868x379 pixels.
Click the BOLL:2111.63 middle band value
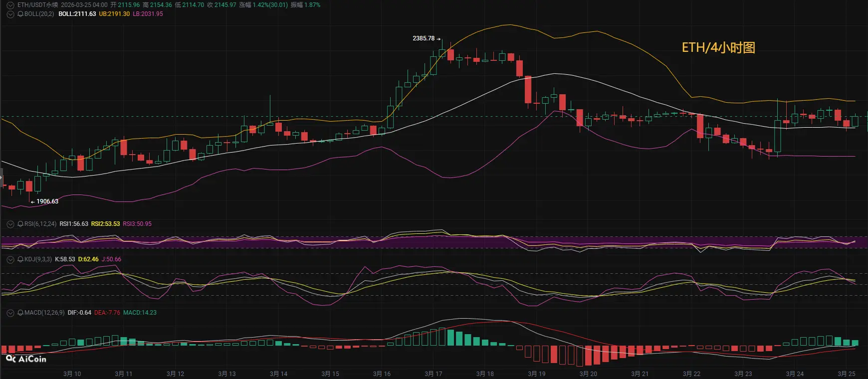(77, 14)
